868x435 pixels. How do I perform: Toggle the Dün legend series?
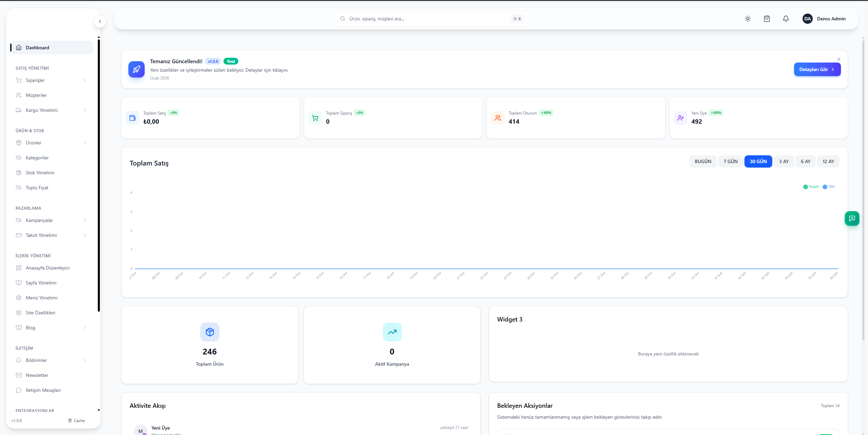pyautogui.click(x=829, y=187)
